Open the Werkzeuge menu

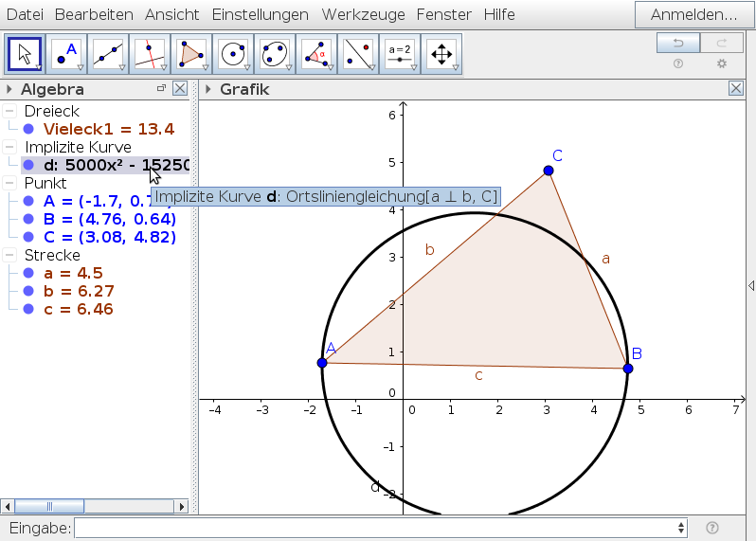point(364,14)
